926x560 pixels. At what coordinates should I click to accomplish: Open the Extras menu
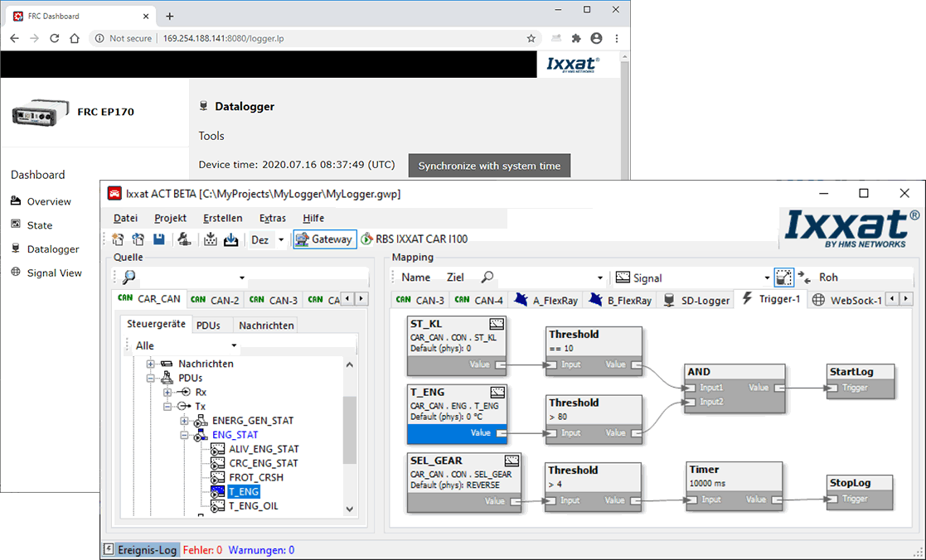(x=272, y=219)
